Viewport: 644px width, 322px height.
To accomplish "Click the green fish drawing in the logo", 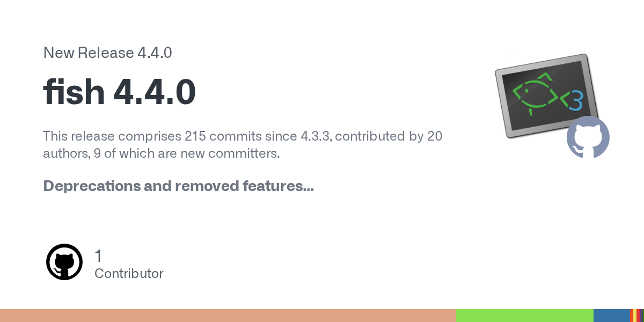I will click(535, 93).
